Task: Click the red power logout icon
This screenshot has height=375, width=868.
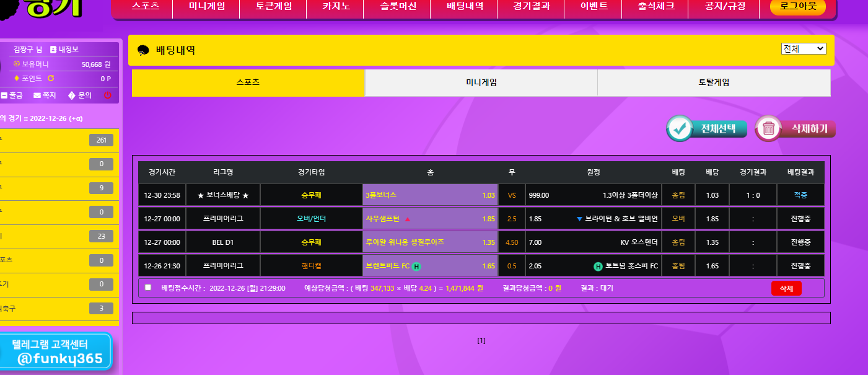Action: click(x=107, y=95)
